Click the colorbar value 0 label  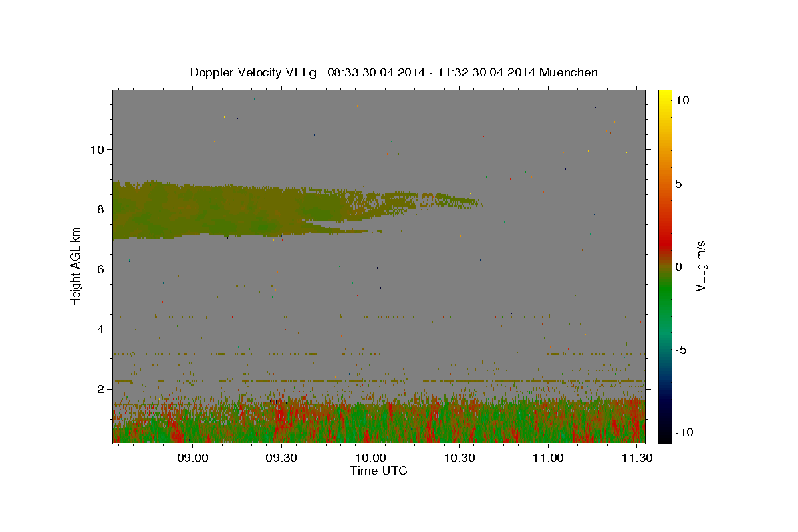(679, 267)
